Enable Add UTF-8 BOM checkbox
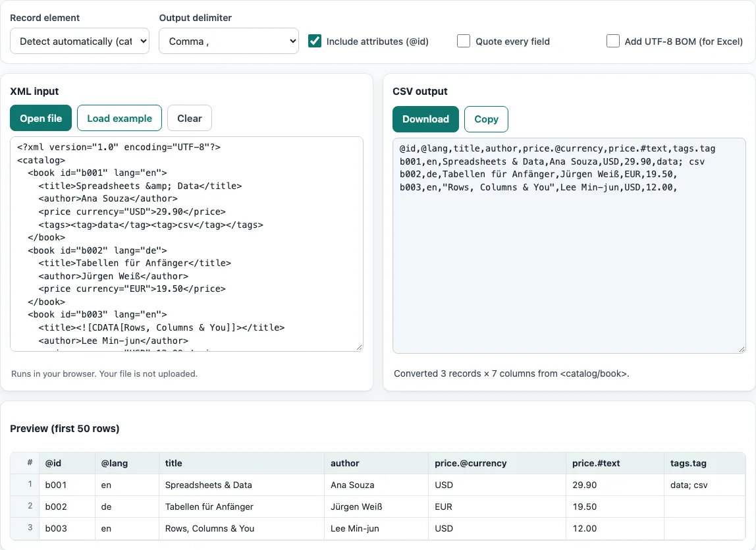This screenshot has height=550, width=756. coord(613,41)
